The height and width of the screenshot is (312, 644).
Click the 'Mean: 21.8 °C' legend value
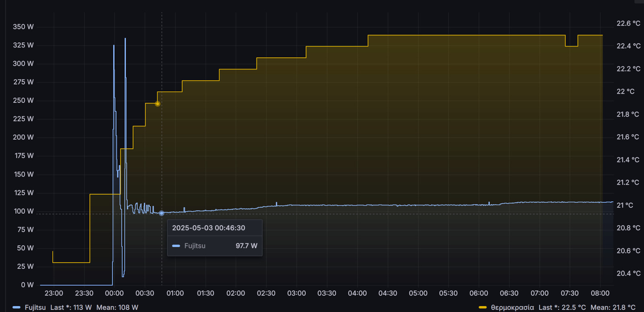(613, 307)
